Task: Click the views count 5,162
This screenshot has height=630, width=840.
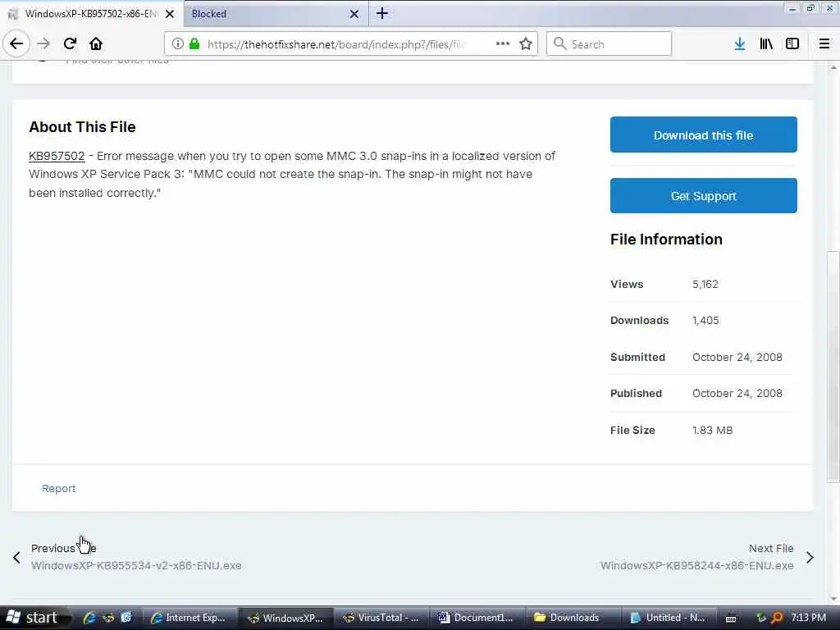Action: 705,284
